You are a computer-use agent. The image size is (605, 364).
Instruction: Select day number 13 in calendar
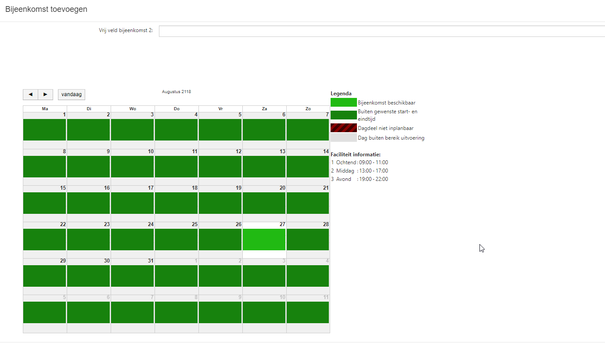pos(282,151)
